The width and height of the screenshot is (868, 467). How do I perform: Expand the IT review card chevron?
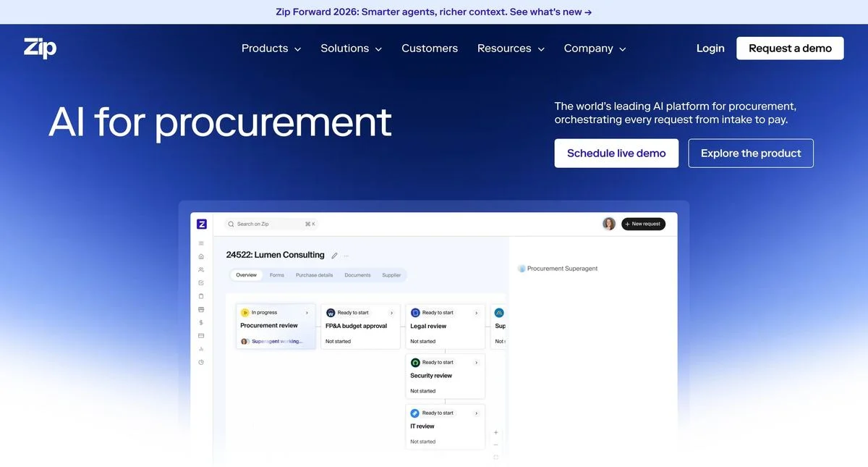point(476,413)
